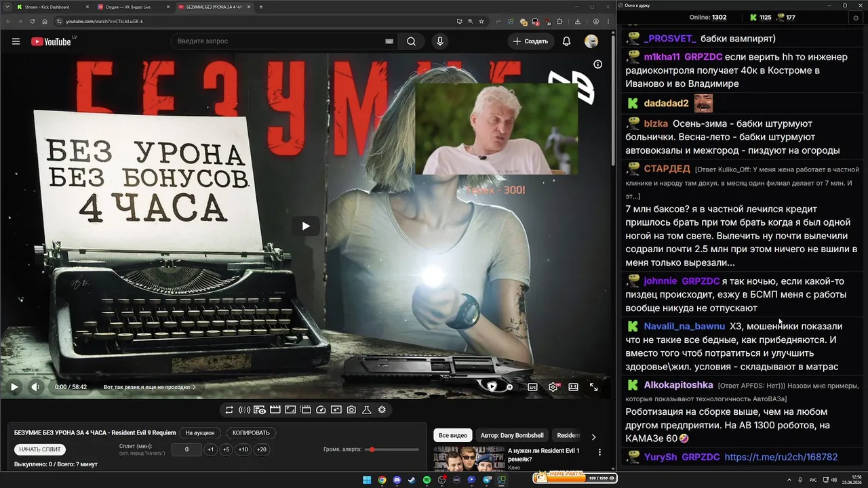Click the loop icon in extension toolbar
This screenshot has width=868, height=488.
click(229, 409)
